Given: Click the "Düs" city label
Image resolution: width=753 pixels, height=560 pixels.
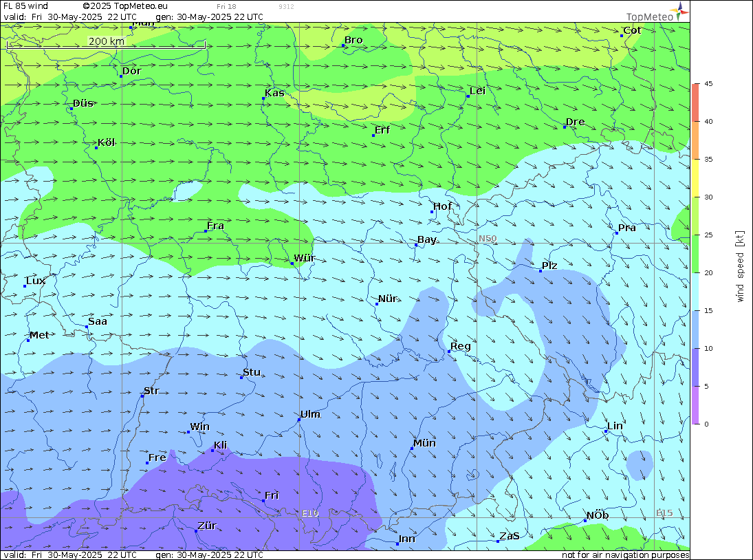Looking at the screenshot, I should [83, 103].
